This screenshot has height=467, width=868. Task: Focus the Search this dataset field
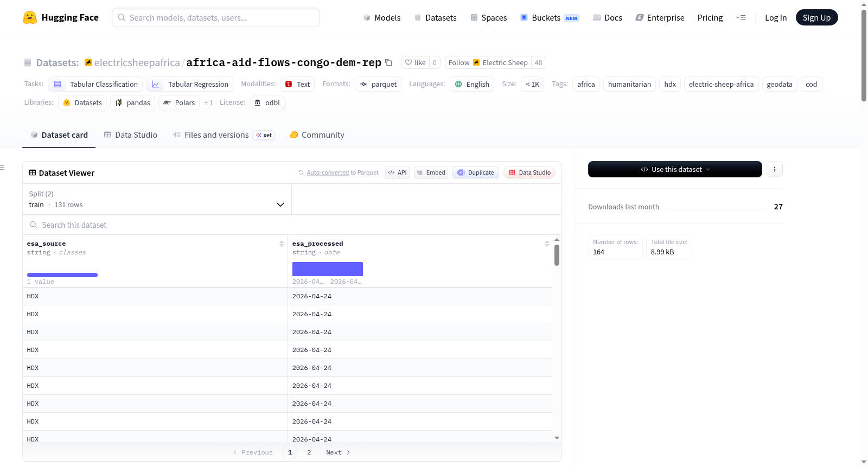[x=292, y=225]
